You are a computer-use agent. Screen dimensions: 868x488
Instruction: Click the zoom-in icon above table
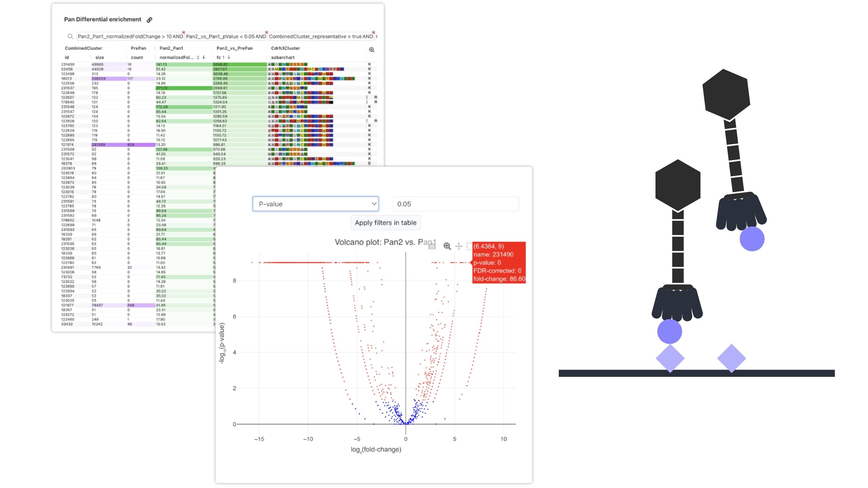(x=372, y=50)
